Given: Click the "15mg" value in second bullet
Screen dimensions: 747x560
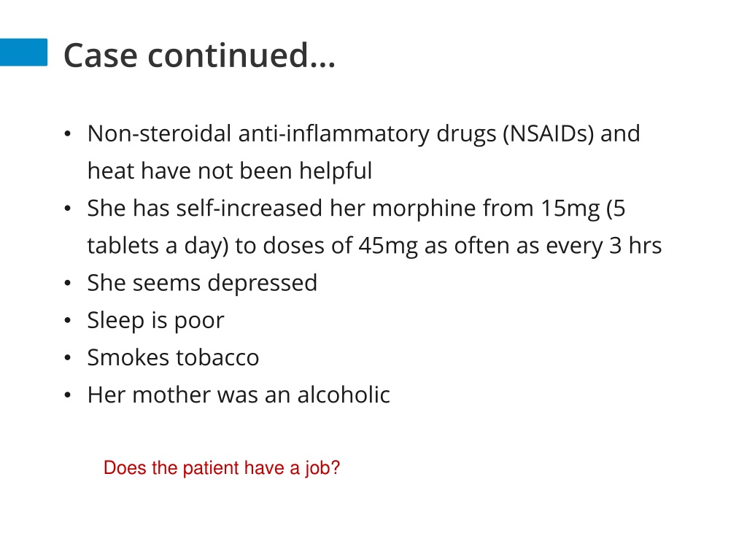Looking at the screenshot, I should tap(570, 209).
